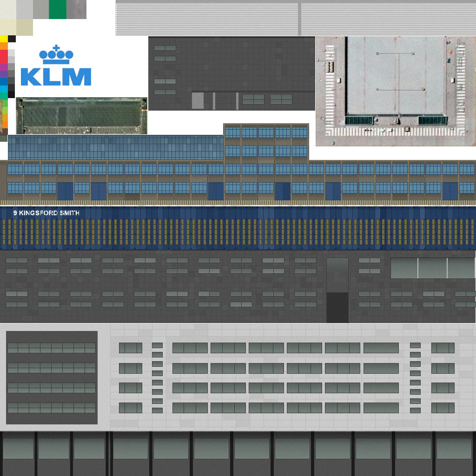Click the first large window in bottom row

point(18,449)
